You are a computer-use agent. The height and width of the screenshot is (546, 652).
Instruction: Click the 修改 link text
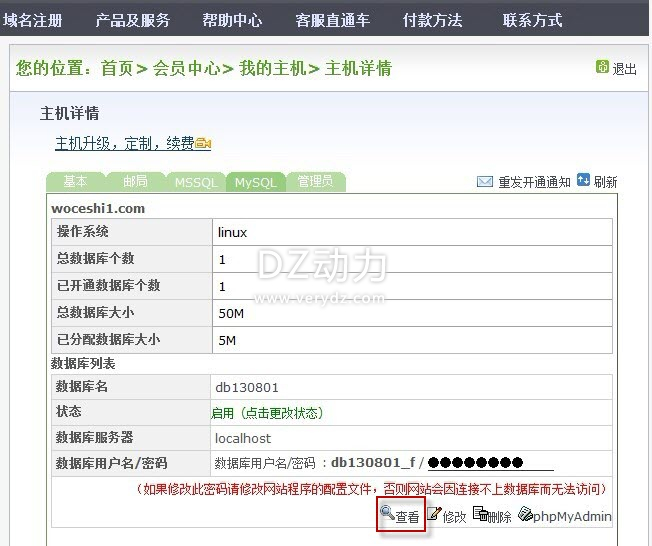454,517
